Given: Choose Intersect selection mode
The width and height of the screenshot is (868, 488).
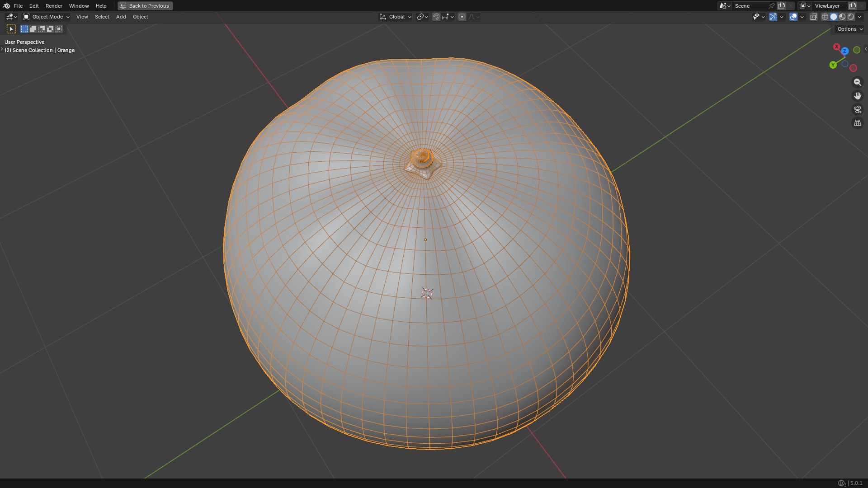Looking at the screenshot, I should (x=59, y=29).
